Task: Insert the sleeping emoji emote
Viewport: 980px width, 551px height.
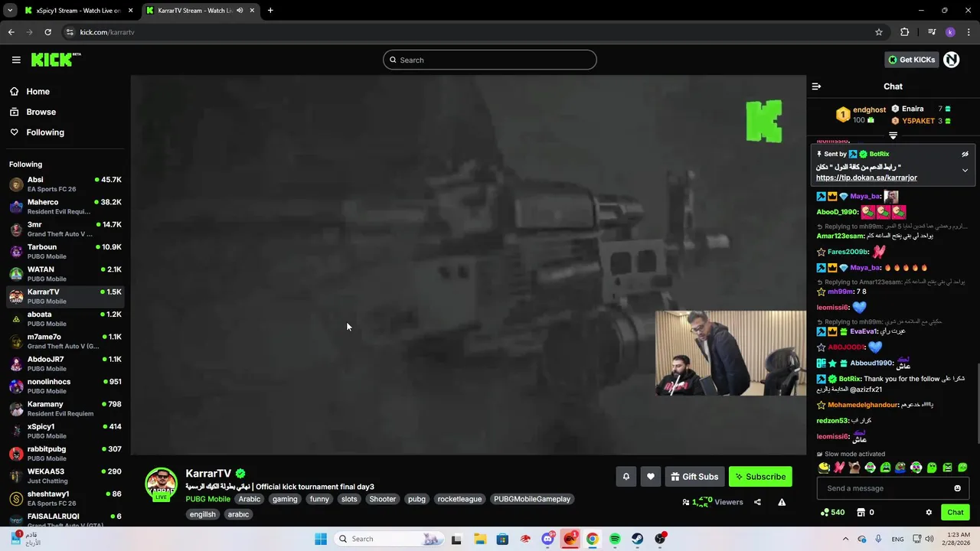Action: pos(824,468)
